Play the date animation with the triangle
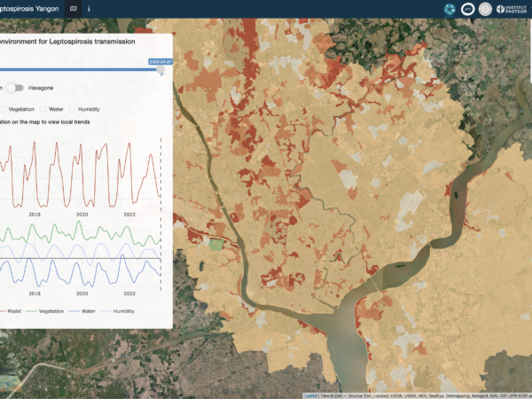Image resolution: width=532 pixels, height=399 pixels. [162, 74]
